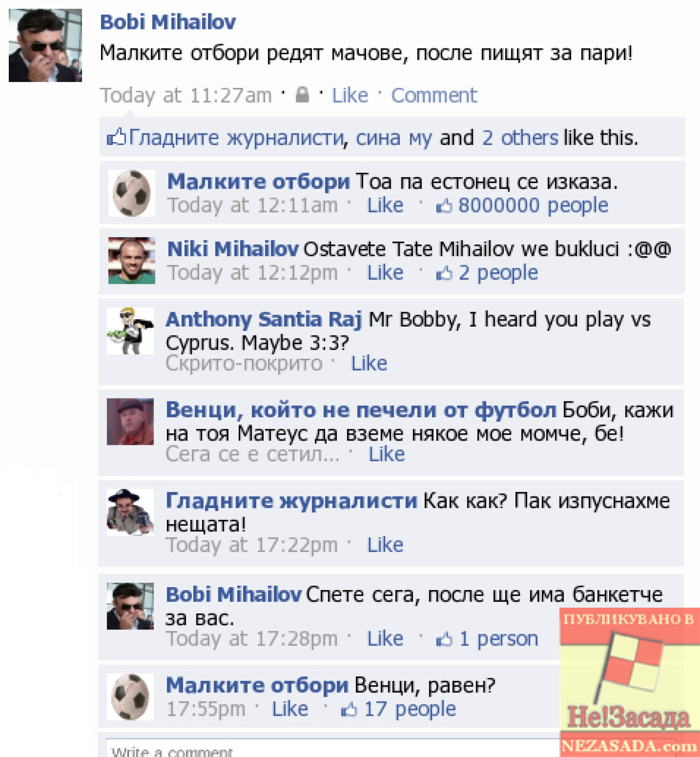Click Comment link under the main post
Viewport: 700px width, 757px height.
[434, 95]
